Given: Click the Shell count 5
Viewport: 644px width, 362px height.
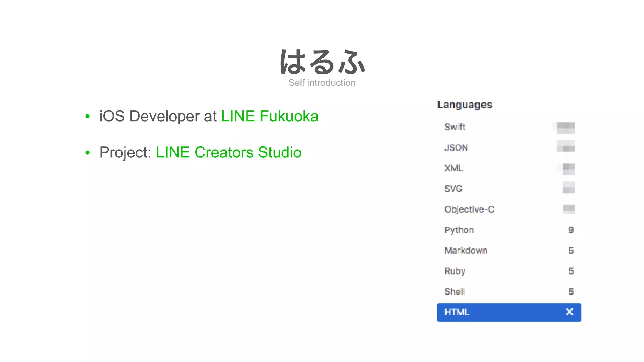Looking at the screenshot, I should click(x=571, y=292).
